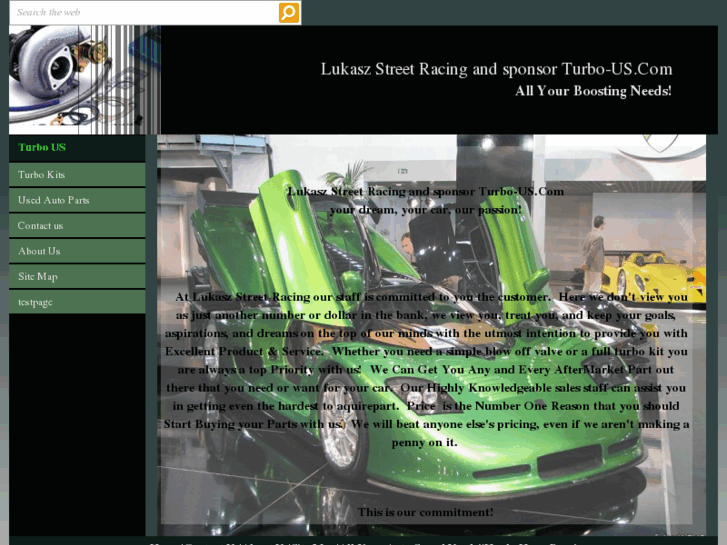Open the Contact us page

(77, 225)
